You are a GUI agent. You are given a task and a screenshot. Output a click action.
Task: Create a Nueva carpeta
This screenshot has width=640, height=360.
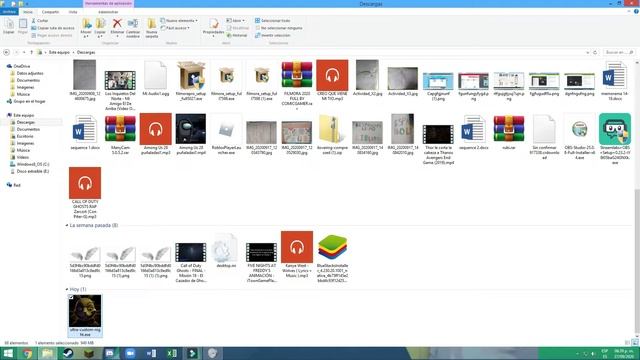151,28
